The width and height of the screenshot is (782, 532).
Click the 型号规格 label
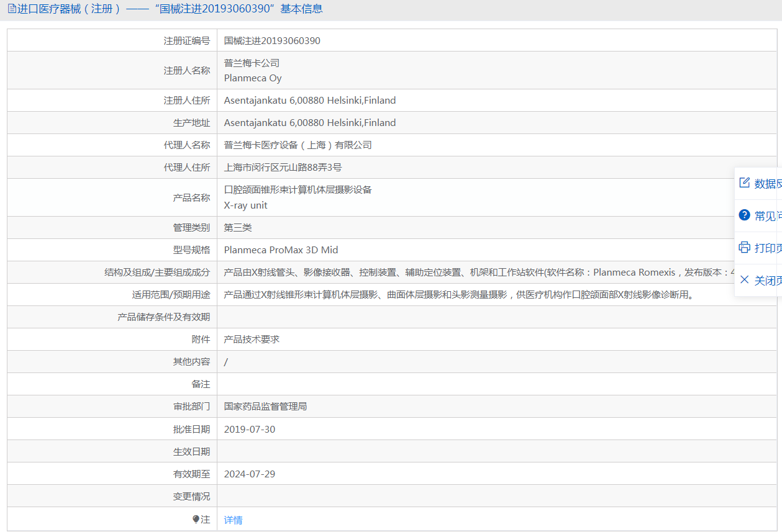191,250
